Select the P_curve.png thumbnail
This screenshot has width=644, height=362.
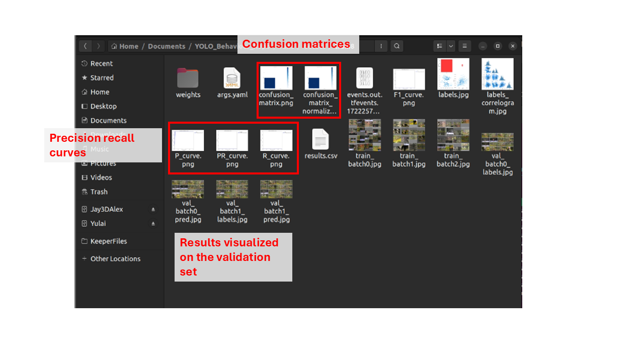(x=188, y=140)
